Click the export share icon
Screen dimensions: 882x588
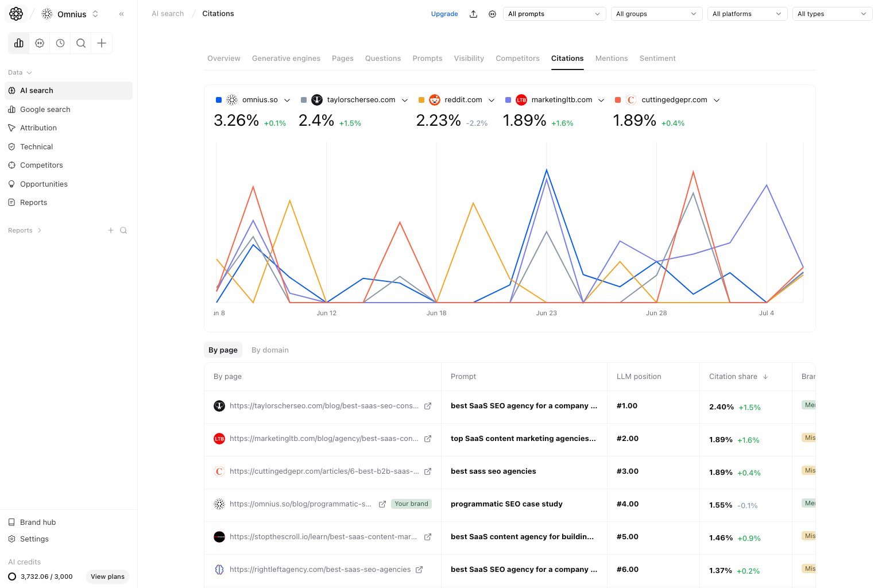pos(473,14)
